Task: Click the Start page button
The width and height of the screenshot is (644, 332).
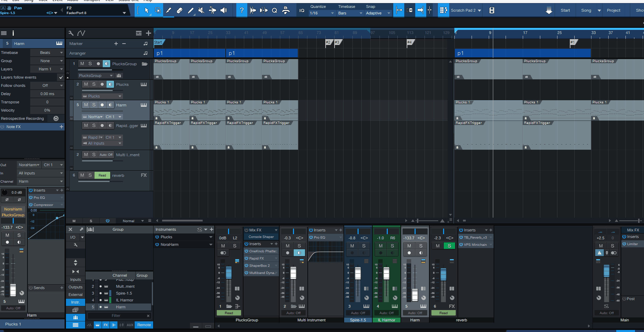Action: [x=565, y=10]
